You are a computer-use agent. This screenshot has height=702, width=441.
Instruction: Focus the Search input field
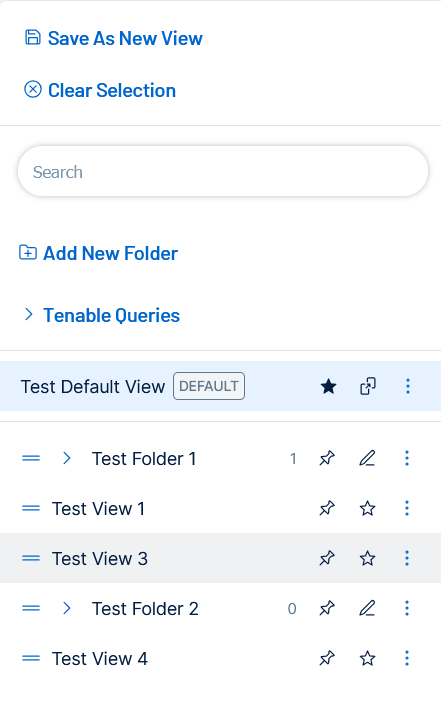click(223, 171)
